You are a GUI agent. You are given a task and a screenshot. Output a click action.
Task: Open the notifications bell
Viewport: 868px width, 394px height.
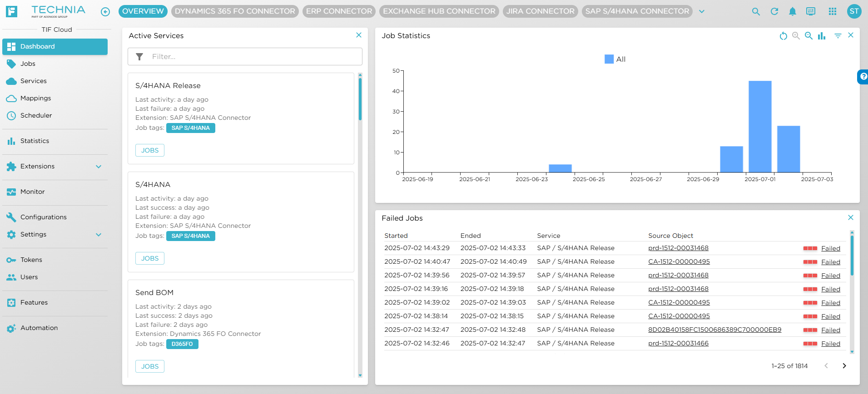(792, 12)
